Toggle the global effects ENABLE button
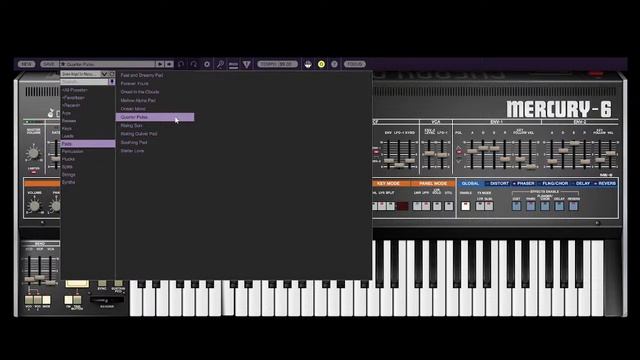Screen dimensions: 640x360 (x=465, y=206)
